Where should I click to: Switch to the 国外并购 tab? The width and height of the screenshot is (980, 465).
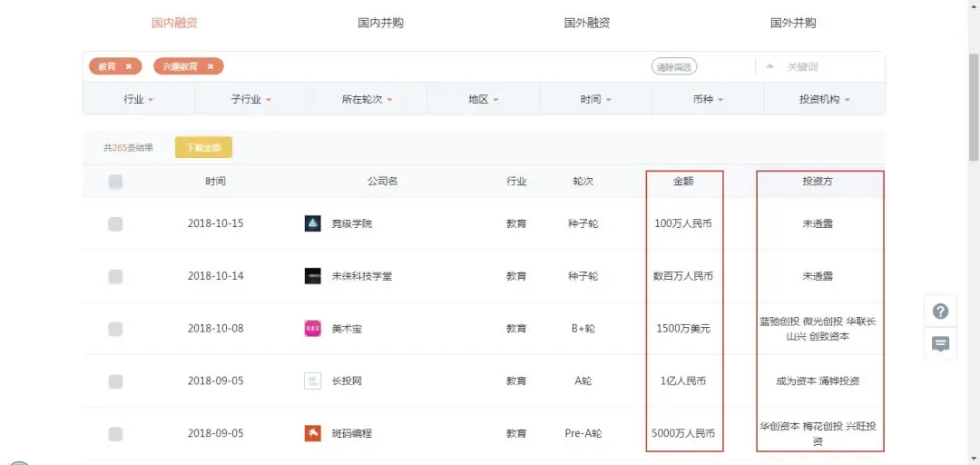tap(793, 23)
